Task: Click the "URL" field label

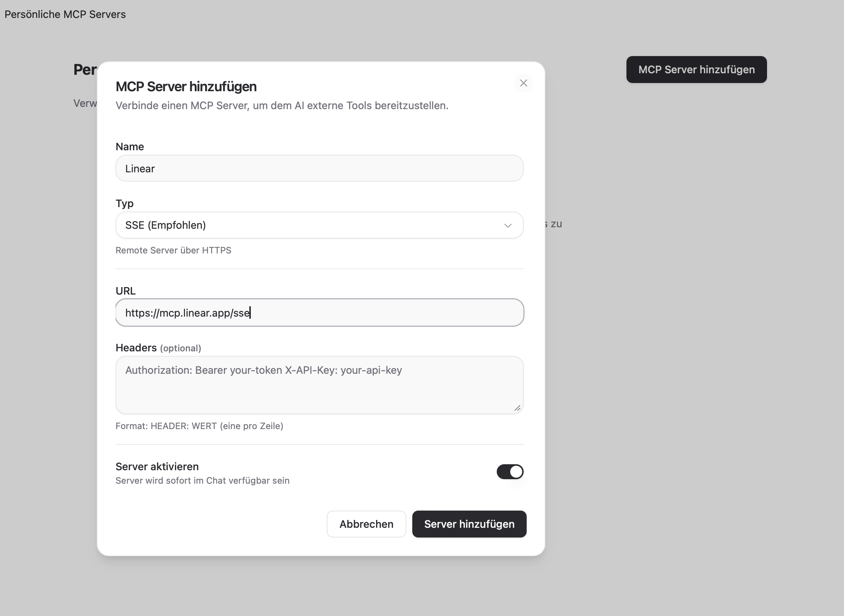Action: tap(126, 291)
